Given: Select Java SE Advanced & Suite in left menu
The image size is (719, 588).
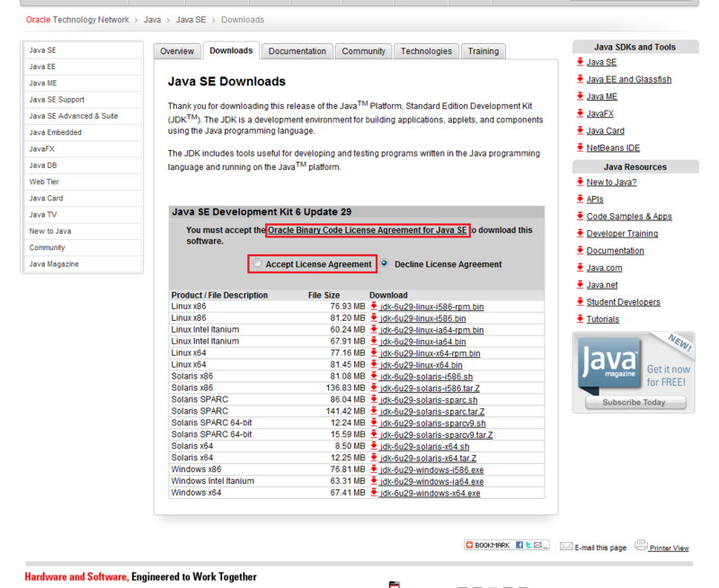Looking at the screenshot, I should pyautogui.click(x=83, y=116).
